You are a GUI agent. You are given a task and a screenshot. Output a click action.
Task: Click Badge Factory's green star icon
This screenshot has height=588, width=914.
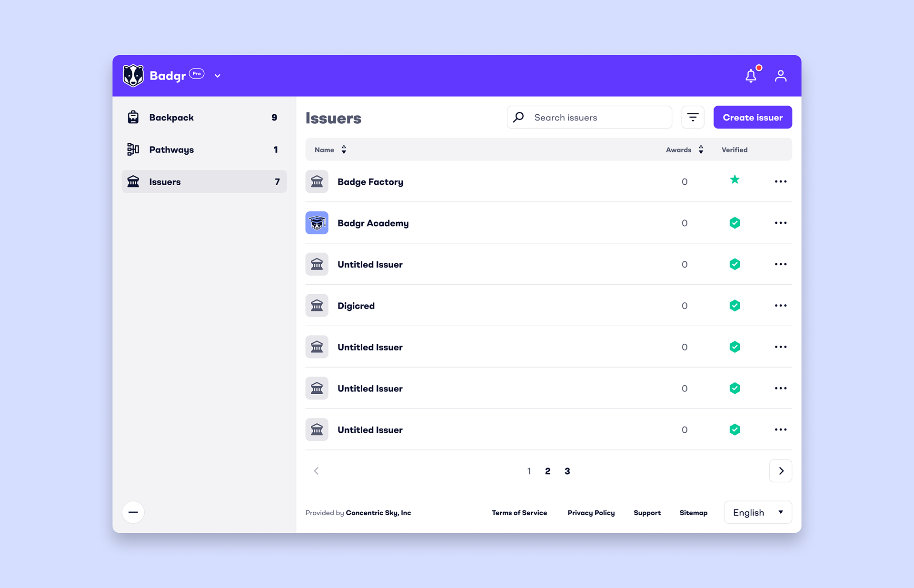(x=735, y=180)
